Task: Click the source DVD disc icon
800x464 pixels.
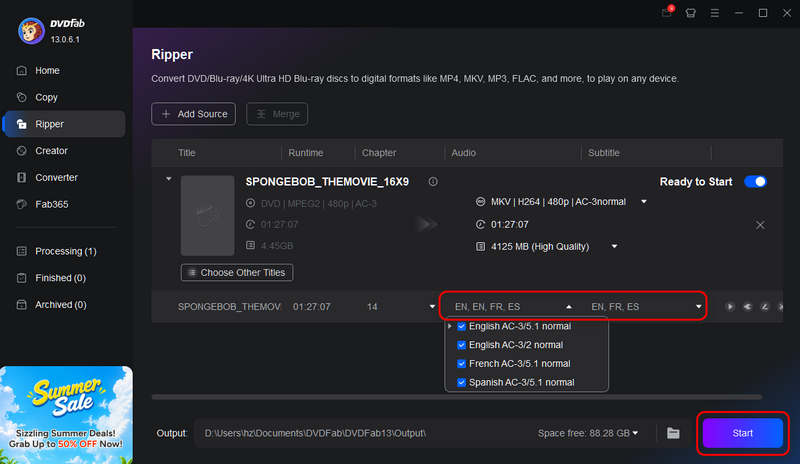Action: tap(250, 203)
